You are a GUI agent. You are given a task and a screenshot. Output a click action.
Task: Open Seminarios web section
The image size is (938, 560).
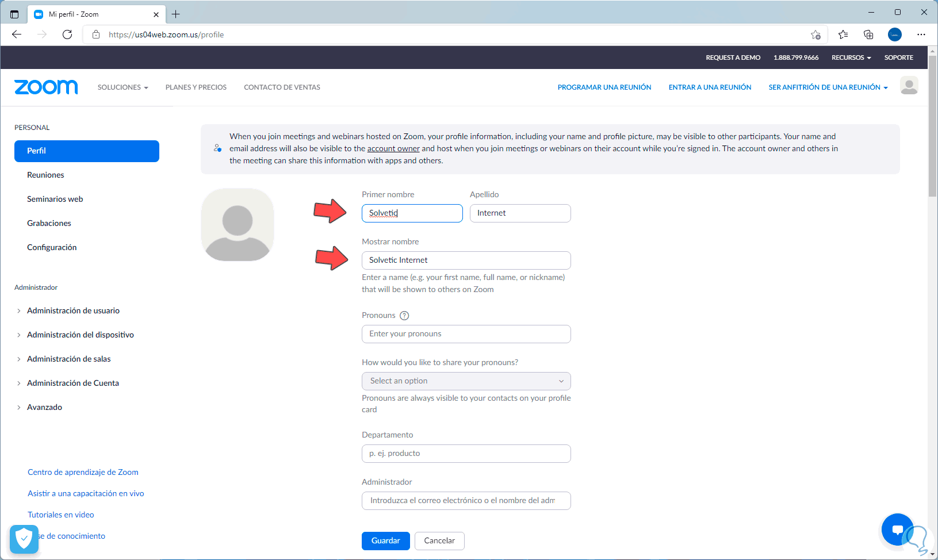pyautogui.click(x=55, y=199)
